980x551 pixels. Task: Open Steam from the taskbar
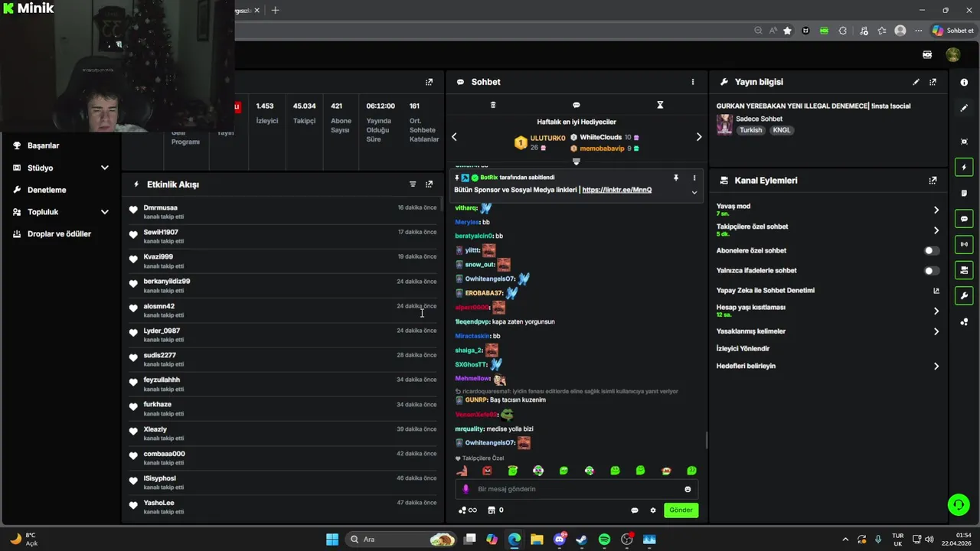pos(582,540)
